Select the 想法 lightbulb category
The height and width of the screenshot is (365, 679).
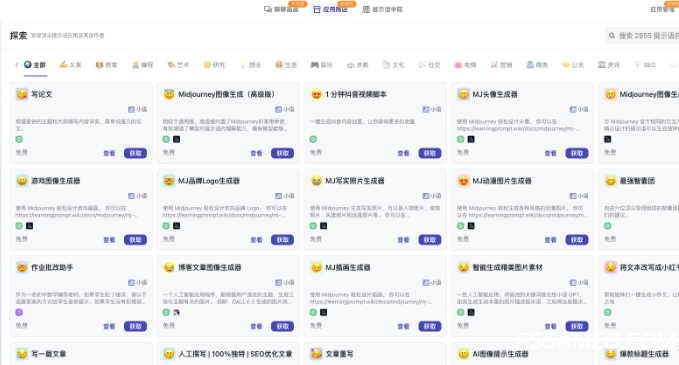250,65
